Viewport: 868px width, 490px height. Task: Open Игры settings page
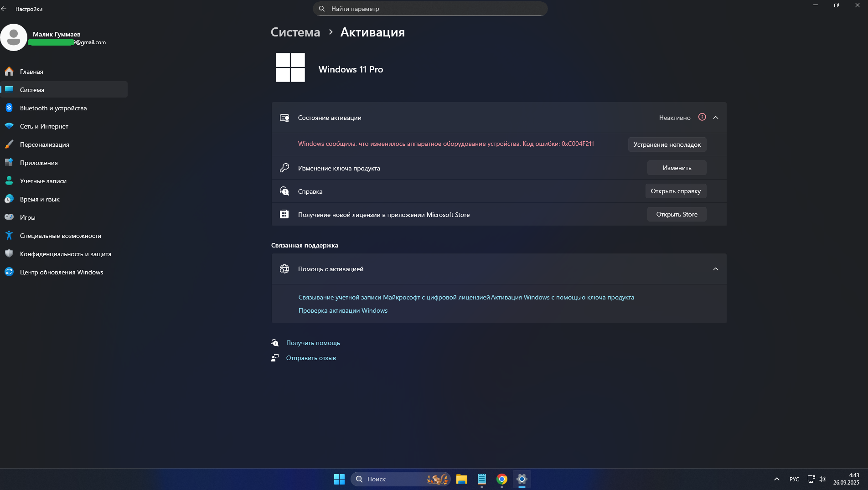(x=64, y=217)
